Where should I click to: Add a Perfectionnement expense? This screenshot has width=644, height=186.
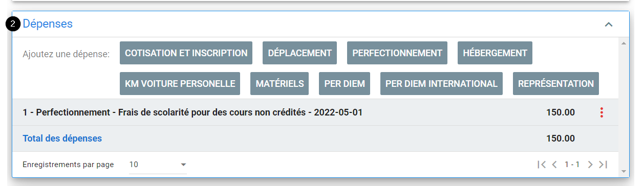(397, 53)
